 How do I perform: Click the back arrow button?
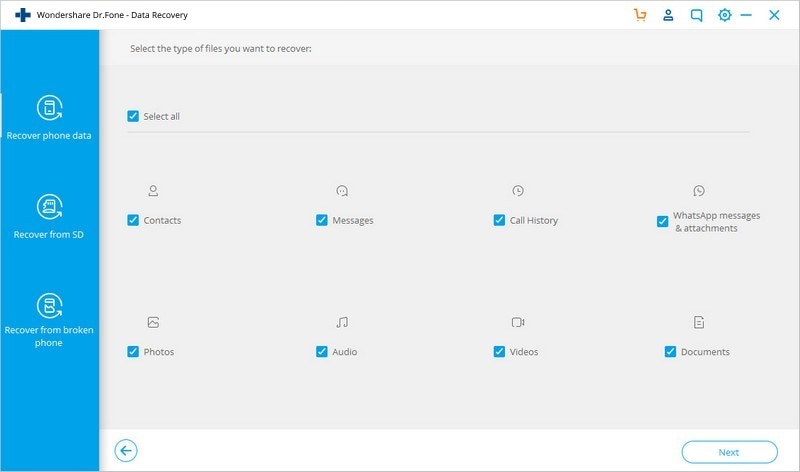click(x=125, y=451)
